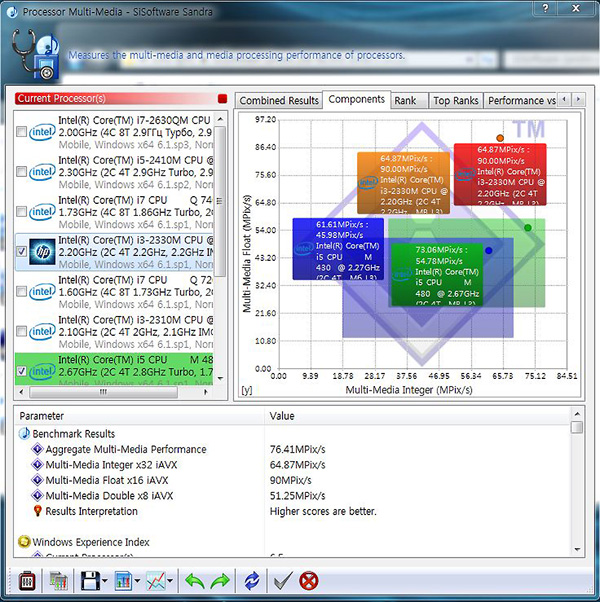Click the [y] axis toggle label

(x=247, y=390)
